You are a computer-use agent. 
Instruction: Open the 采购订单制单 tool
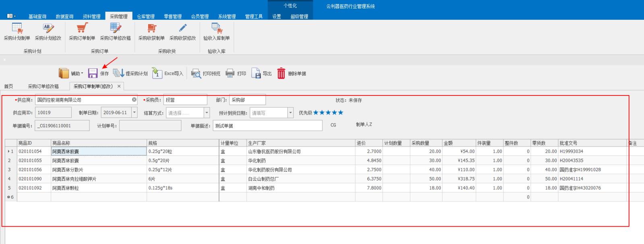82,32
